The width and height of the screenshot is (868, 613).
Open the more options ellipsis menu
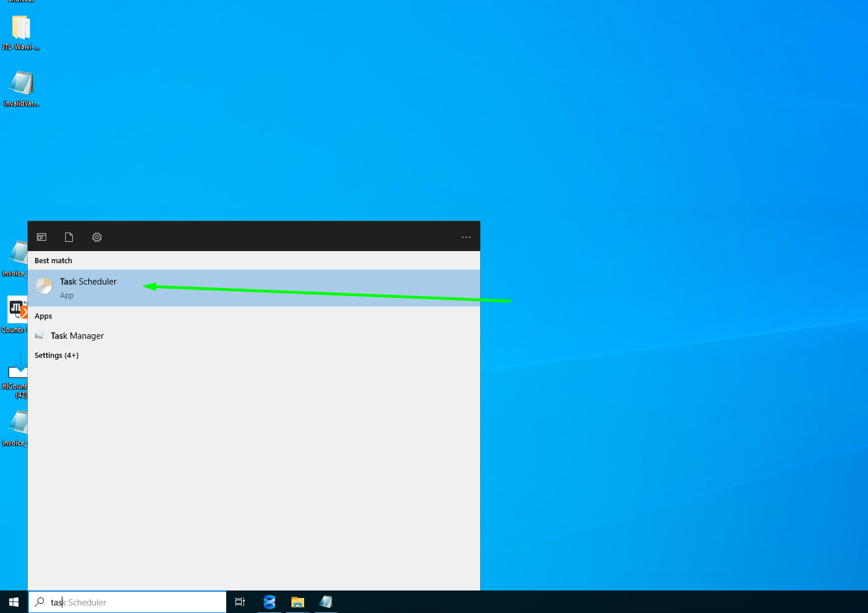click(466, 237)
